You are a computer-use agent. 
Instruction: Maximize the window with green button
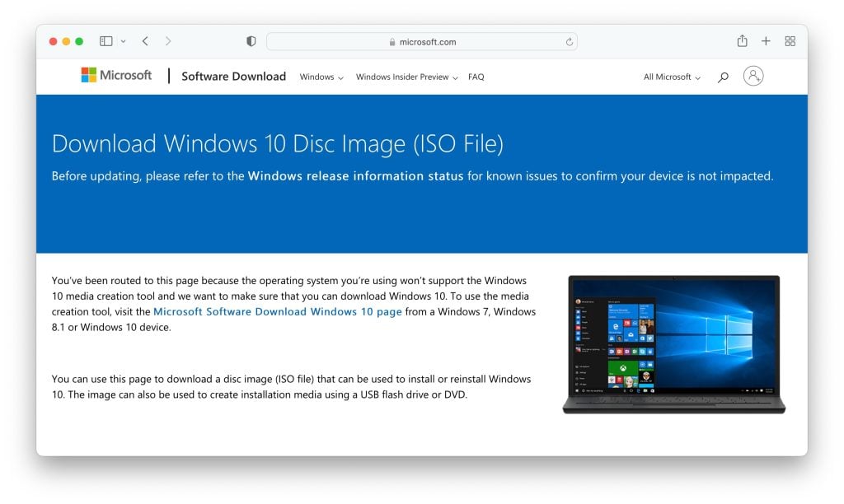click(x=79, y=41)
